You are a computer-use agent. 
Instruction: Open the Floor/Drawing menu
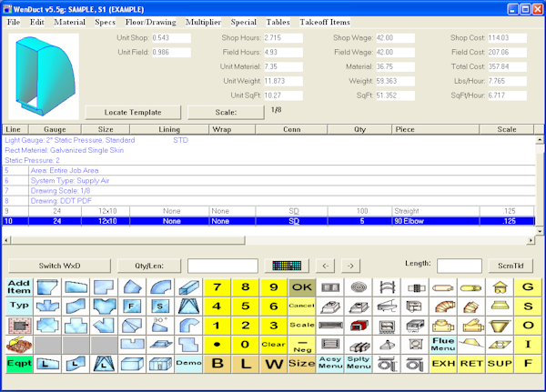tap(151, 21)
